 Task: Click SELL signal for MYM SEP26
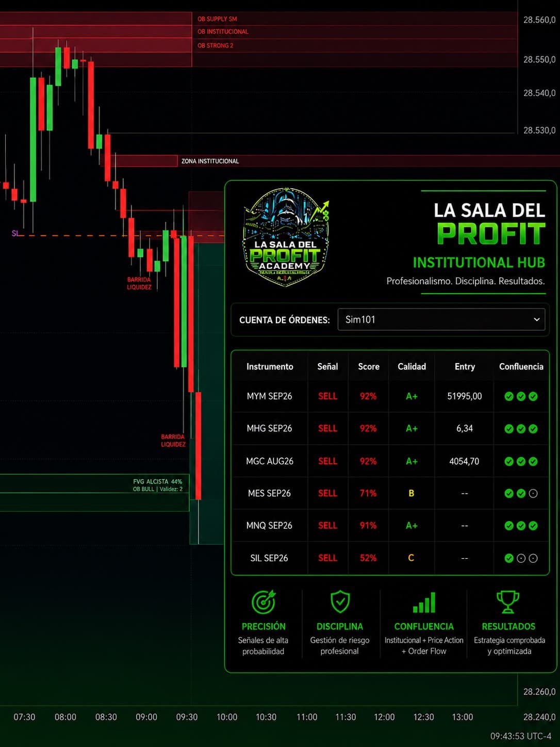(327, 396)
